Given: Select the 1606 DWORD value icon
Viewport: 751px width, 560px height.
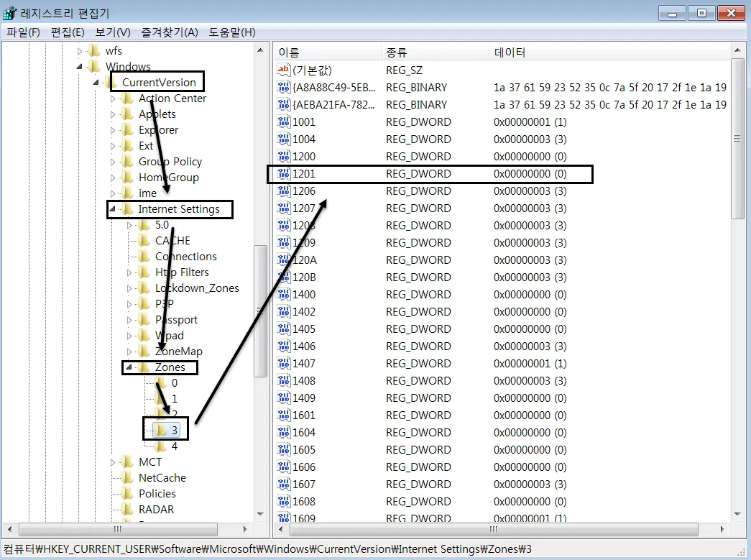Looking at the screenshot, I should pos(284,467).
